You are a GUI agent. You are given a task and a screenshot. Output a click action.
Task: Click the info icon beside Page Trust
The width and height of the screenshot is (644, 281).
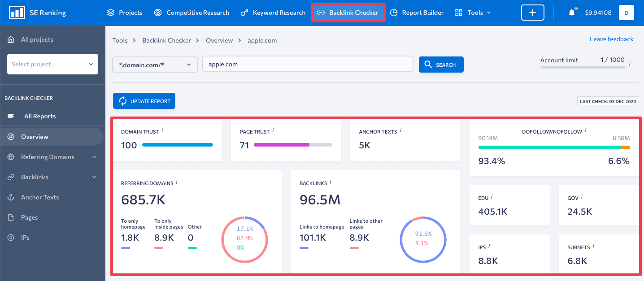coord(273,131)
